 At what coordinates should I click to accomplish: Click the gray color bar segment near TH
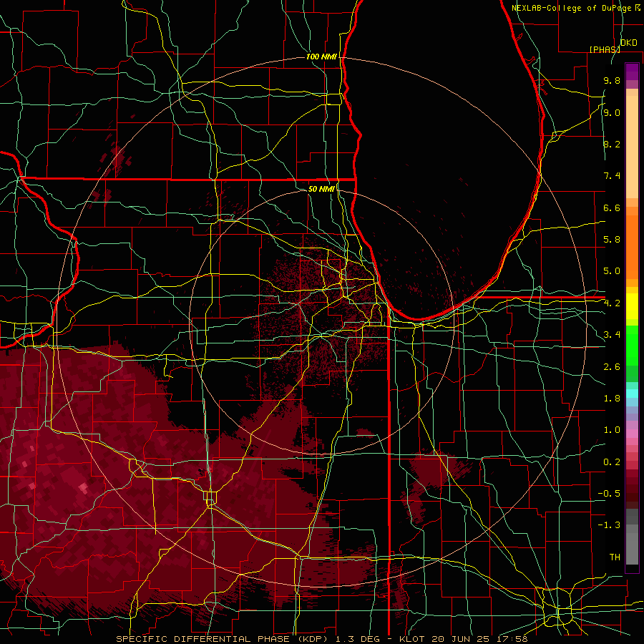tap(632, 549)
